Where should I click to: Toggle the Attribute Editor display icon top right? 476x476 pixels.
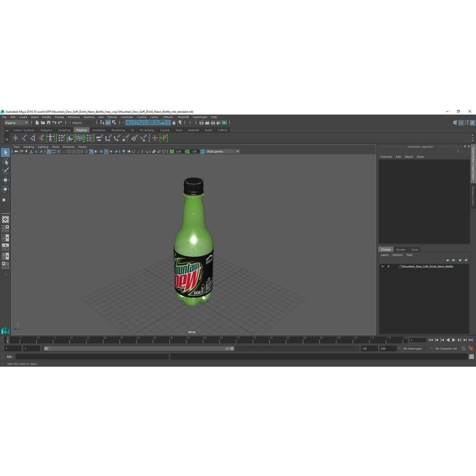[x=461, y=123]
